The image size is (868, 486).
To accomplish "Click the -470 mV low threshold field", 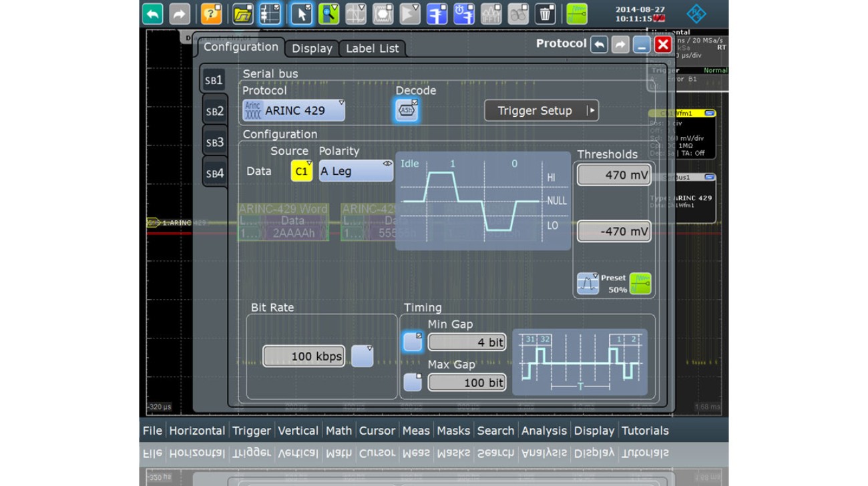I will [614, 231].
